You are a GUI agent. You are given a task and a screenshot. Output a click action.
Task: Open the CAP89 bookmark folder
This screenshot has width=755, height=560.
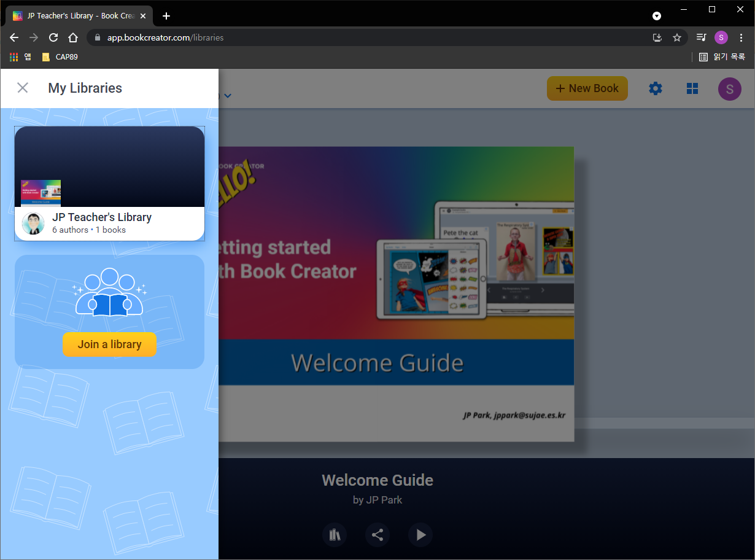pyautogui.click(x=60, y=57)
